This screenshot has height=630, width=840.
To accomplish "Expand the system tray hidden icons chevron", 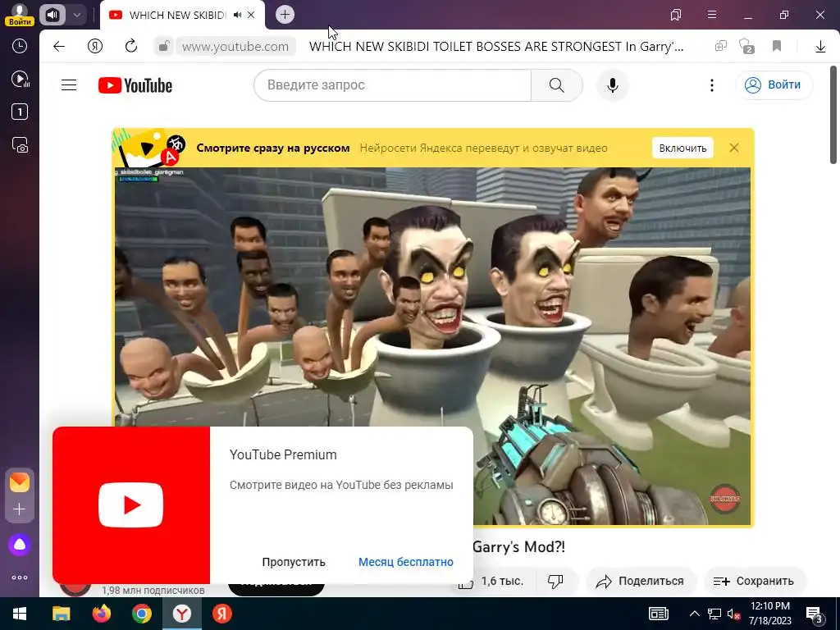I will click(694, 614).
